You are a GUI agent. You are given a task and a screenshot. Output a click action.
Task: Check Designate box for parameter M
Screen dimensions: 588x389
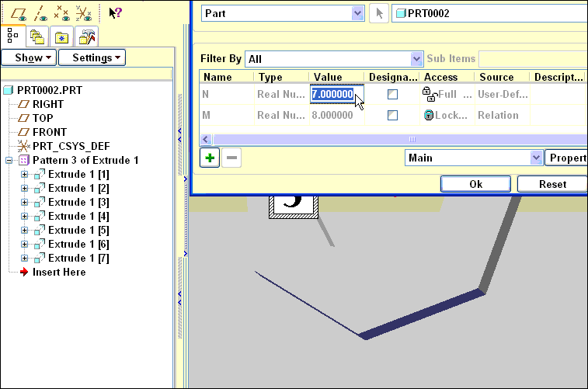pyautogui.click(x=393, y=115)
